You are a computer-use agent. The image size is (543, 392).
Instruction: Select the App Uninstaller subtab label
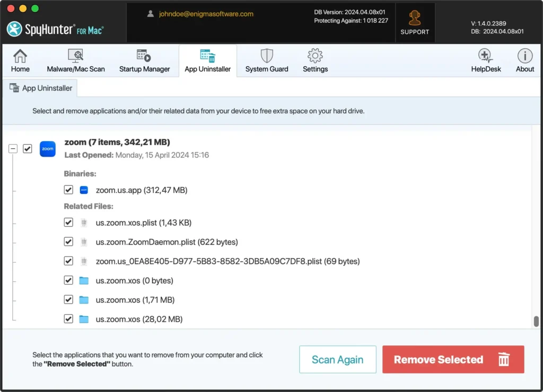[47, 88]
